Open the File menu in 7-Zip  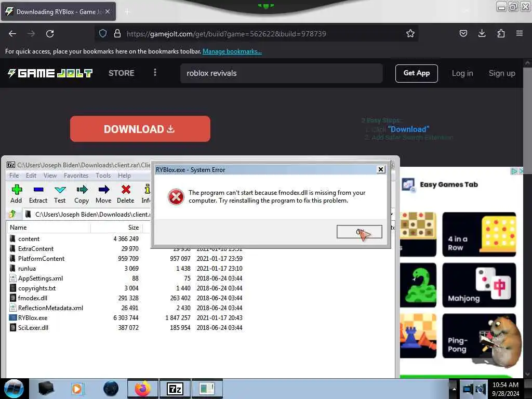[14, 176]
